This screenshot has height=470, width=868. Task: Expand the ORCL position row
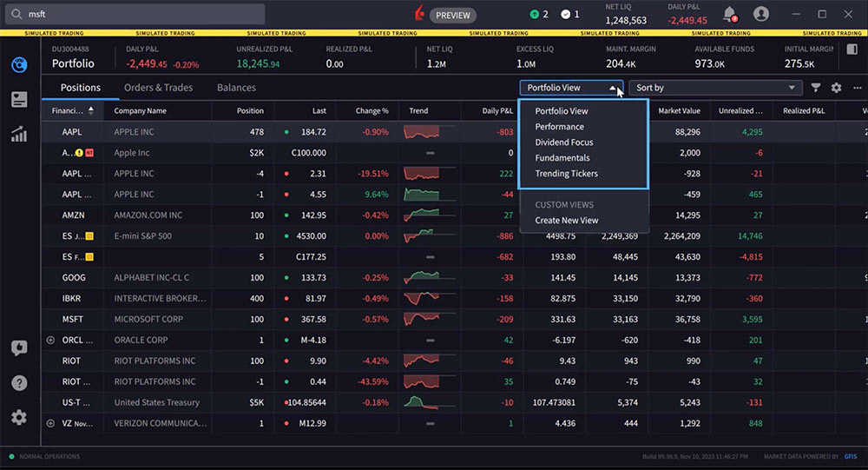point(50,341)
